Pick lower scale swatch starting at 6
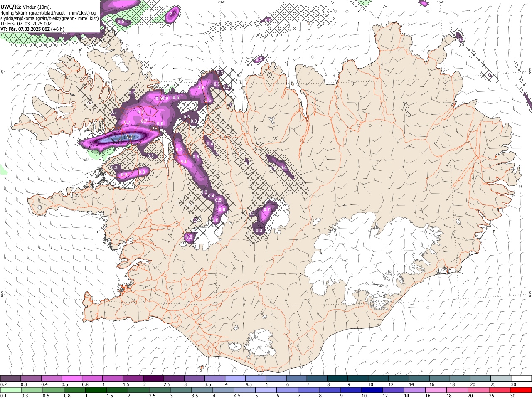This screenshot has width=532, height=399. tap(287, 390)
